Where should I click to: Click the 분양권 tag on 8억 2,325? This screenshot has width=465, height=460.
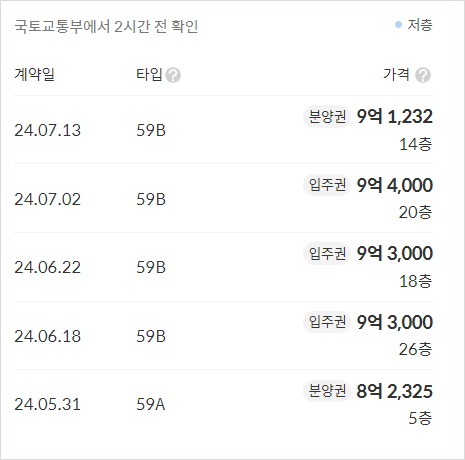(327, 391)
